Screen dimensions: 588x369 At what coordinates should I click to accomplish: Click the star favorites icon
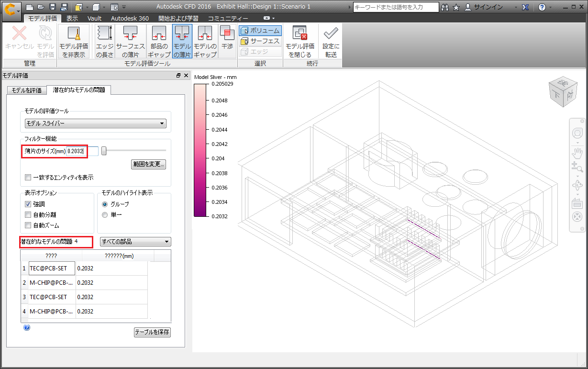[x=456, y=7]
